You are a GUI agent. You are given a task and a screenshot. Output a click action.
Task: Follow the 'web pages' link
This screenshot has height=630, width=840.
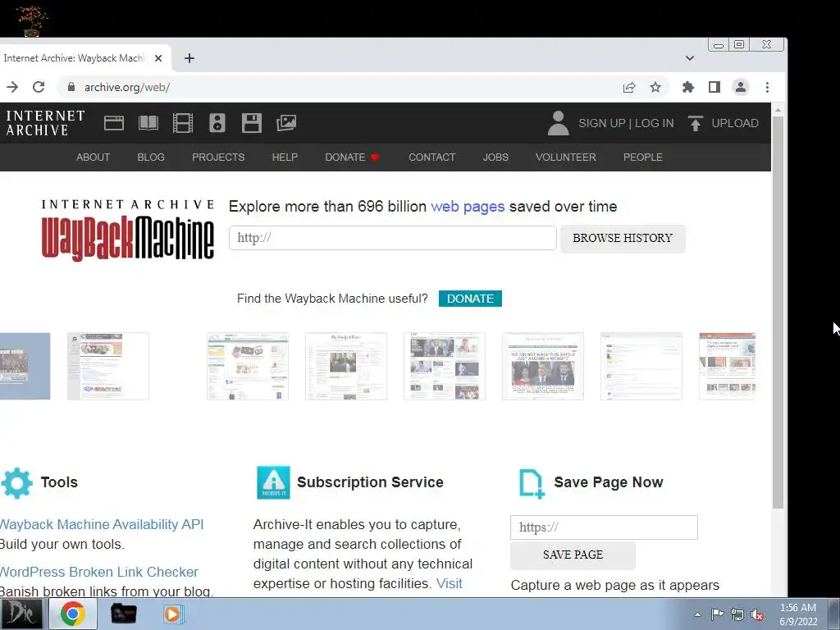pyautogui.click(x=467, y=206)
